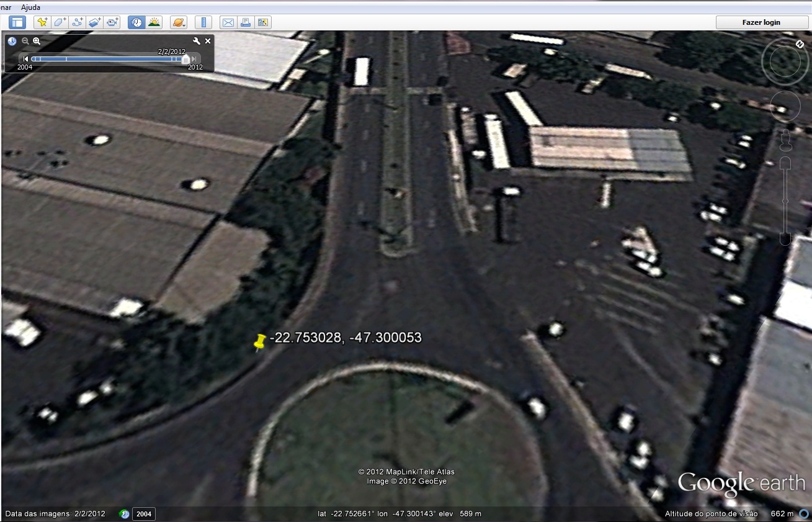Click the streaming status ring icon
This screenshot has height=522, width=812.
804,514
